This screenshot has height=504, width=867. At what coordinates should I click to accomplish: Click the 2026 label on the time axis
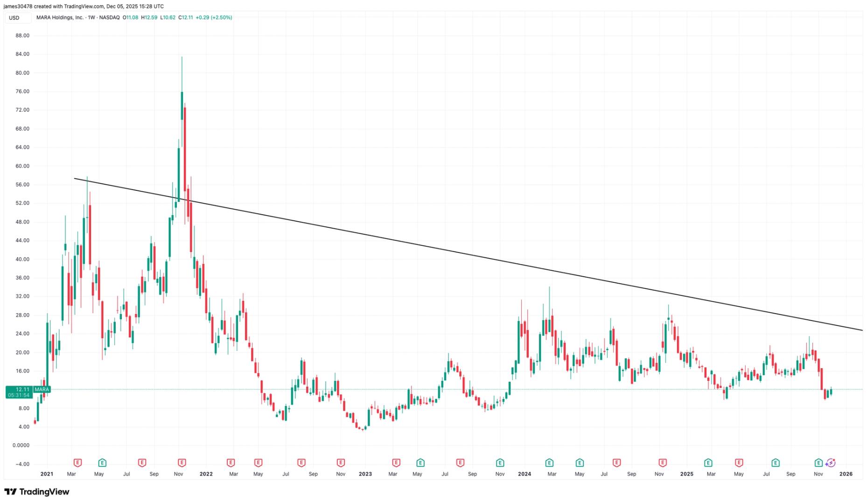(x=846, y=474)
